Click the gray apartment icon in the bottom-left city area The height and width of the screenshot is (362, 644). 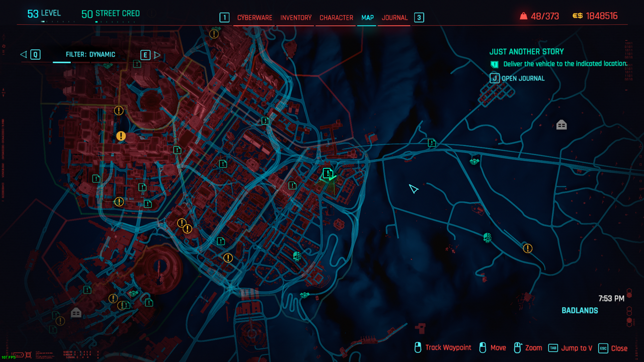click(76, 313)
